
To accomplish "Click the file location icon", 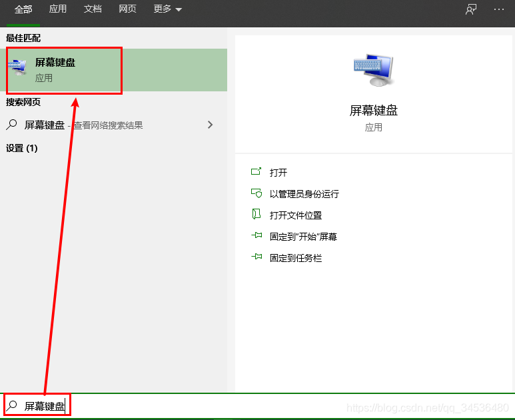I will click(257, 214).
